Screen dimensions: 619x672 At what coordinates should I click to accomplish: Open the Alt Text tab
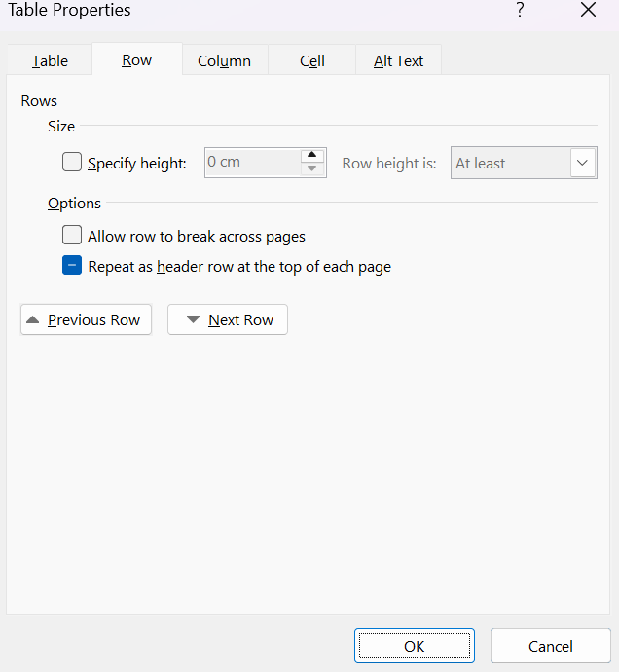click(398, 60)
